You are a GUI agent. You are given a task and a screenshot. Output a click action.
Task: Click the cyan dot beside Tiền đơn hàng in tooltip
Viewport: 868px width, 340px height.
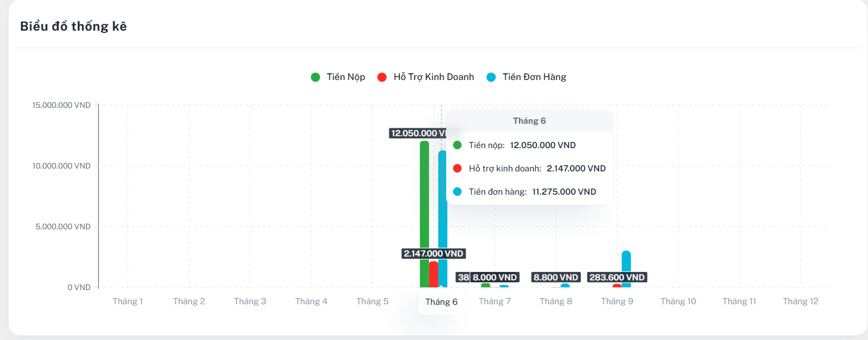458,192
